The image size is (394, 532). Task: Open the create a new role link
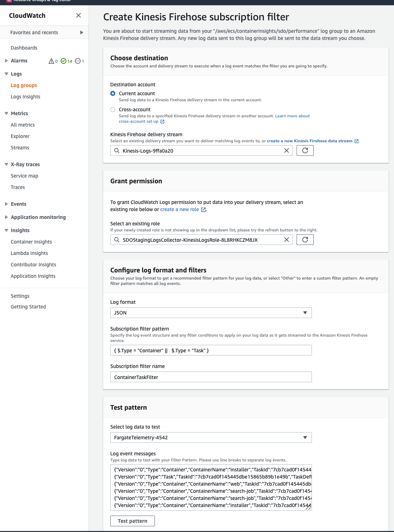180,209
